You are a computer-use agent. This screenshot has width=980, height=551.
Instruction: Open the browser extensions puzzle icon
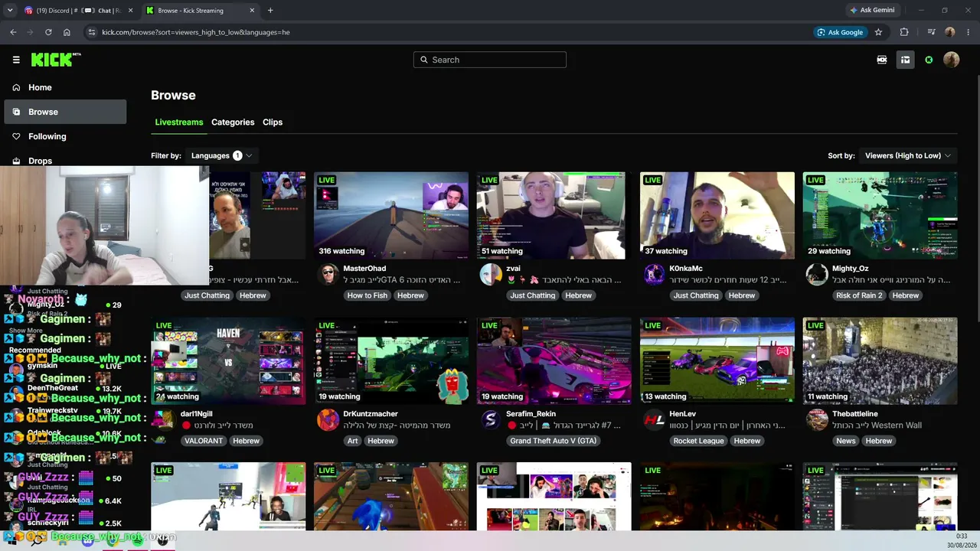point(904,32)
